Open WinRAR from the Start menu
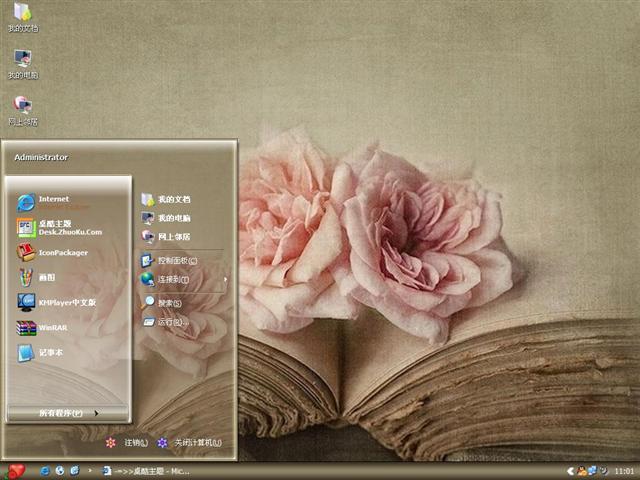Screen dimensions: 640x480 (x=42, y=327)
